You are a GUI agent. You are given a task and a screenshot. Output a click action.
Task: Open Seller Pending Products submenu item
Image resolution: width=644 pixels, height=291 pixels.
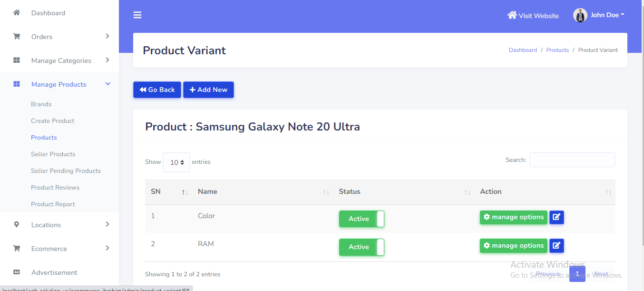pos(66,171)
